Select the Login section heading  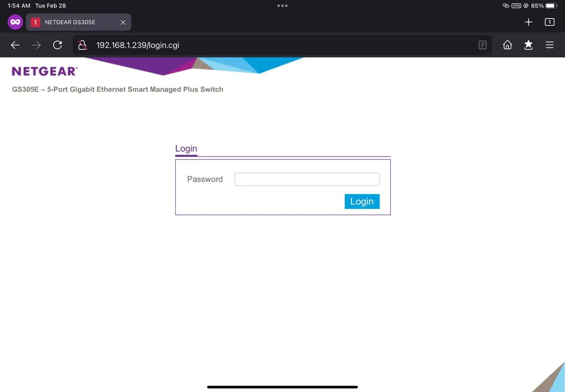pyautogui.click(x=186, y=149)
